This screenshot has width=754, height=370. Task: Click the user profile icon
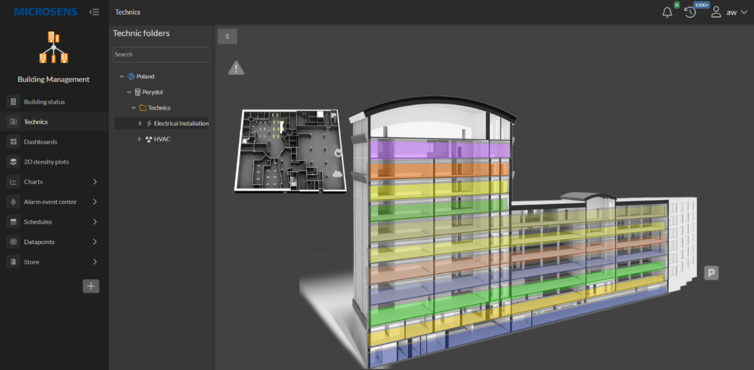716,13
